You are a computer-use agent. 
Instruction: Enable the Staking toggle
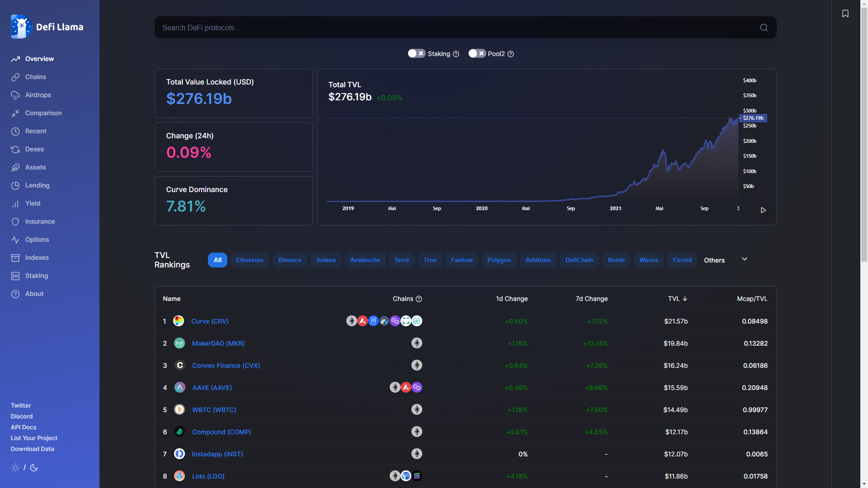416,53
